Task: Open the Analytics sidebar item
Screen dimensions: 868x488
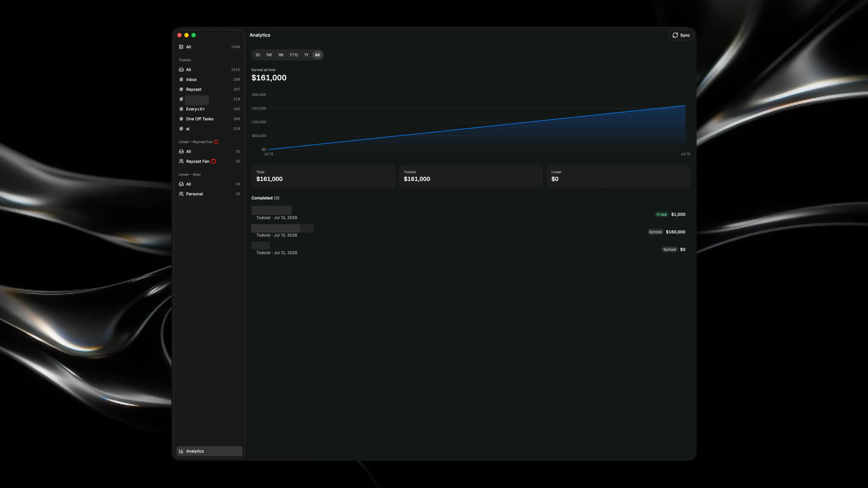Action: (x=209, y=451)
